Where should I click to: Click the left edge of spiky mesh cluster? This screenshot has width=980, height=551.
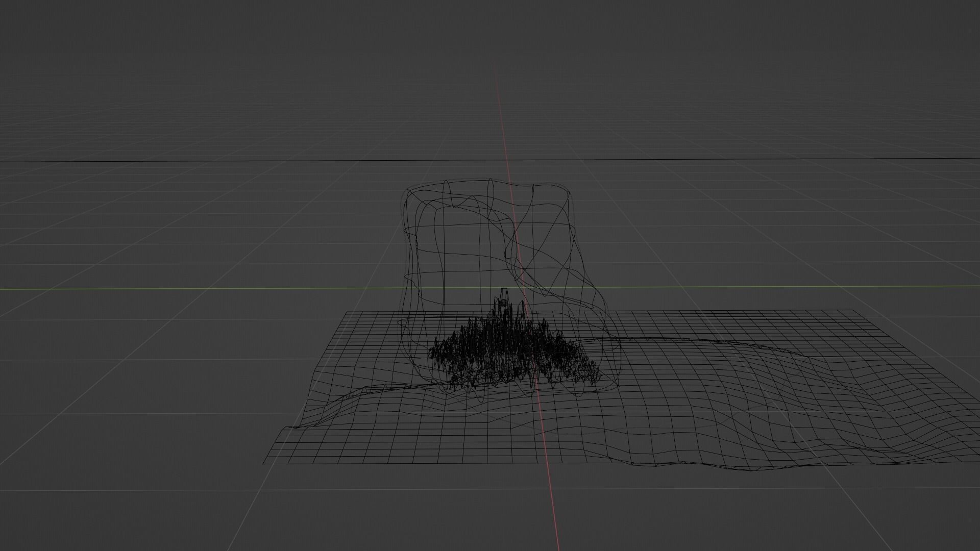pos(431,352)
